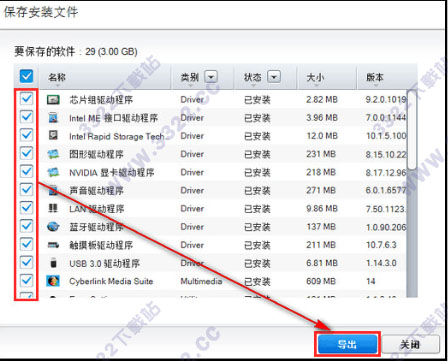This screenshot has height=361, width=448.
Task: Click the 231 MB size cell
Action: click(x=321, y=154)
